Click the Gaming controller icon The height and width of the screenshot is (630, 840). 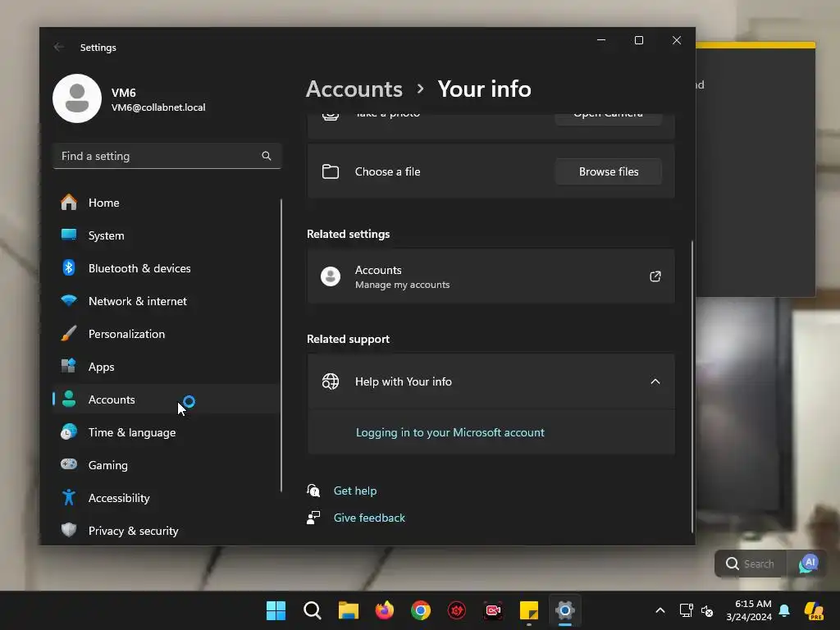click(x=69, y=464)
